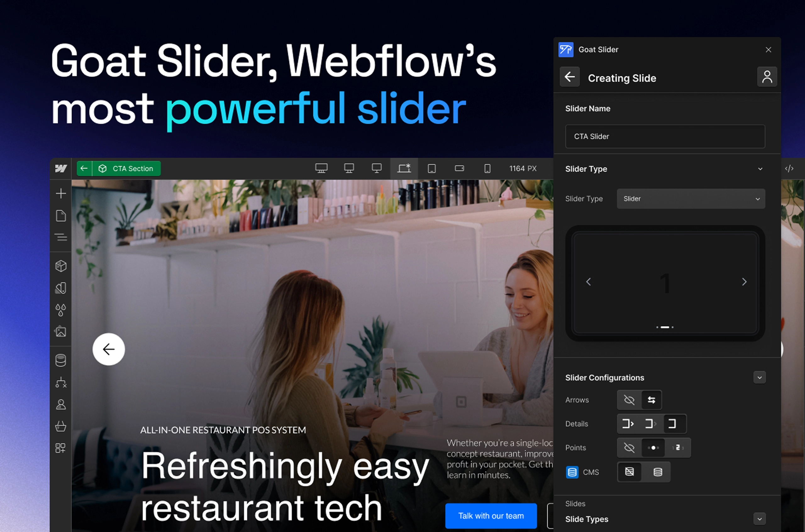The width and height of the screenshot is (805, 532).
Task: Open the Components panel
Action: 61,266
